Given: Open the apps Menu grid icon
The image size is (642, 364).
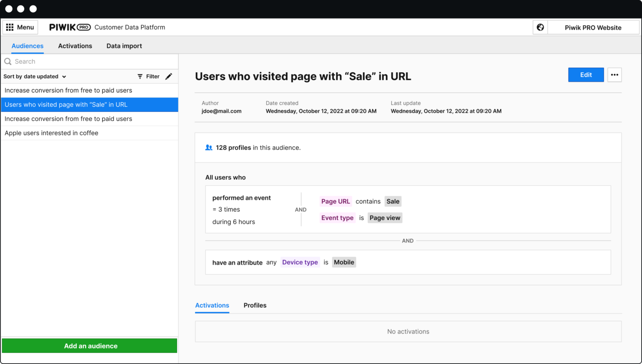Looking at the screenshot, I should click(10, 27).
